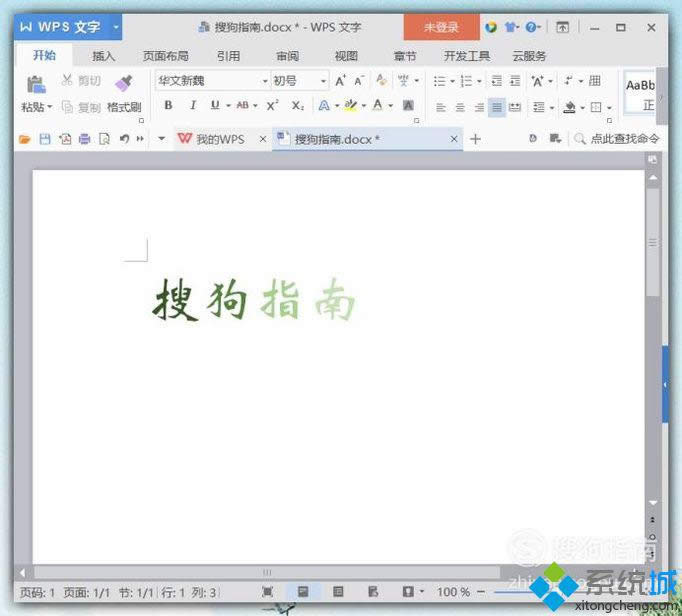This screenshot has height=616, width=682.
Task: Click the vertical scrollbar down arrow
Action: 653,502
